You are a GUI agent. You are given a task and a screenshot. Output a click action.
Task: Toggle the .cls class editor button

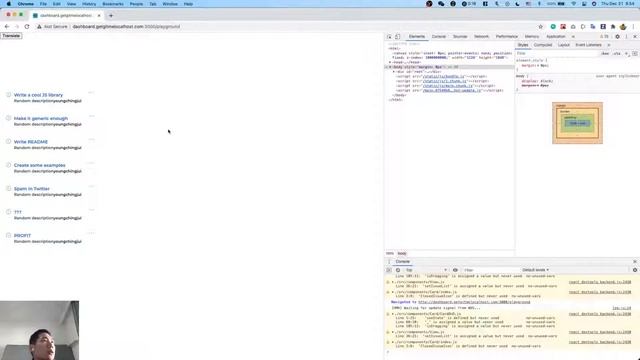pyautogui.click(x=617, y=53)
